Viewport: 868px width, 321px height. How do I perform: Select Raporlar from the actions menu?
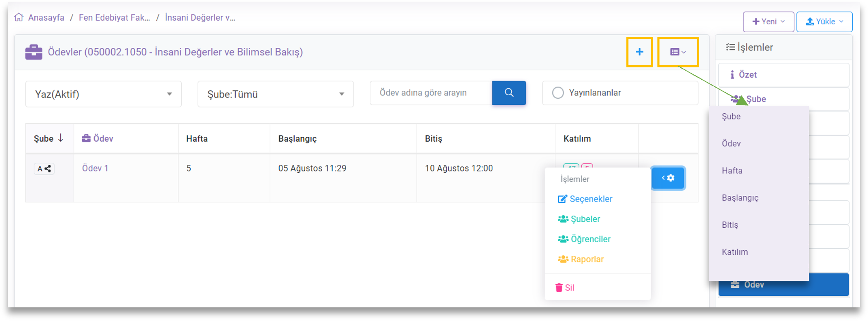pyautogui.click(x=581, y=259)
